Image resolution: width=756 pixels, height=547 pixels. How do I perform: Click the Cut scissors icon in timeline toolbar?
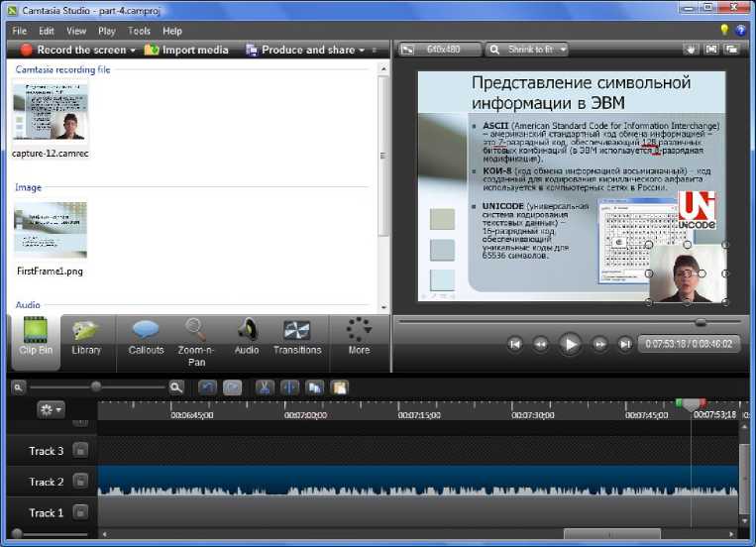264,387
